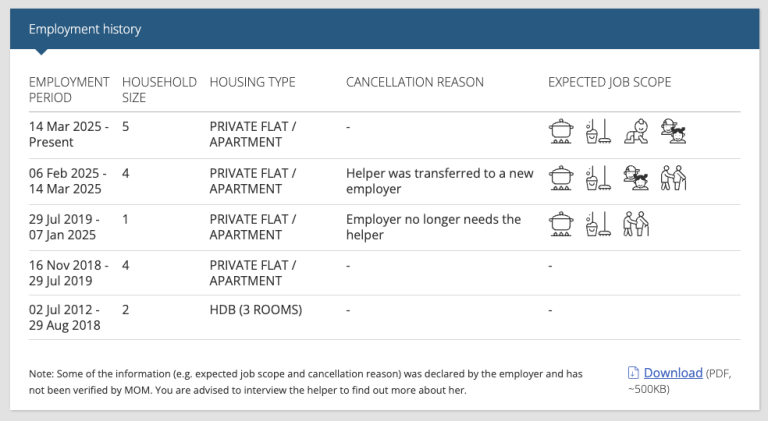Screen dimensions: 768x421
Task: Select the Employment history header tab
Action: click(85, 29)
